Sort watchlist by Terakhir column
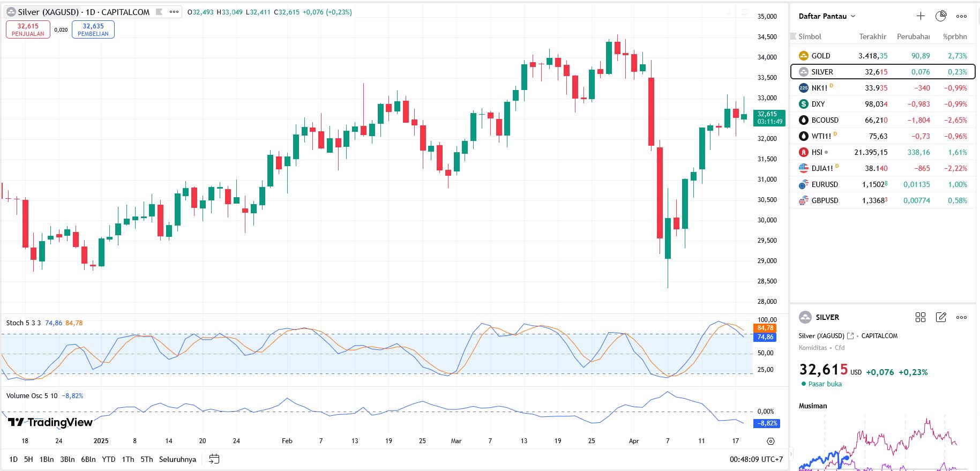 872,36
